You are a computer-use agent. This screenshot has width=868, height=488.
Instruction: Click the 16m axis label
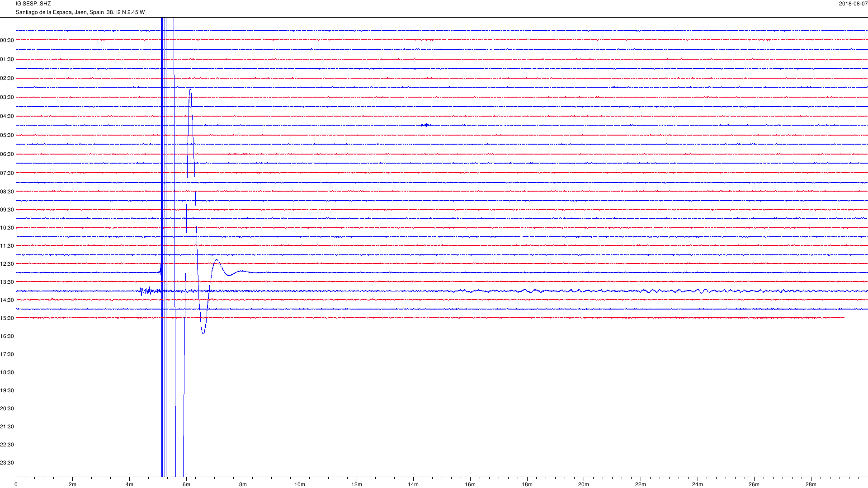point(470,484)
